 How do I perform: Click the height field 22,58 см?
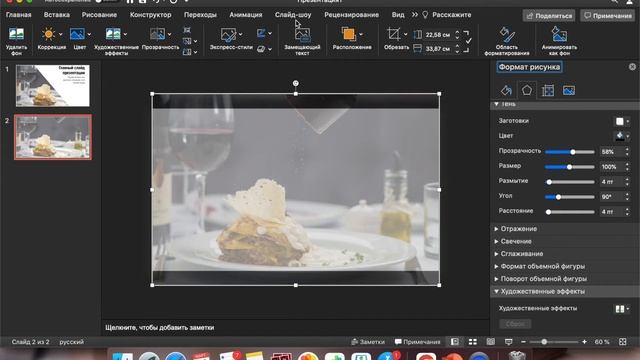coord(438,35)
